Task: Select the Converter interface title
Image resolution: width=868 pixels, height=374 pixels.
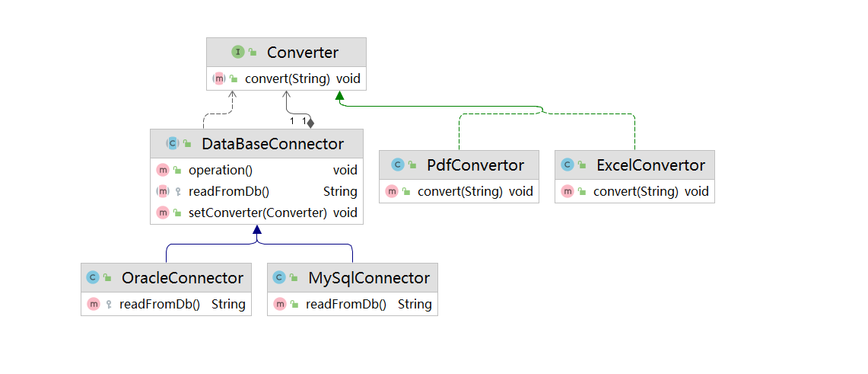Action: tap(302, 53)
